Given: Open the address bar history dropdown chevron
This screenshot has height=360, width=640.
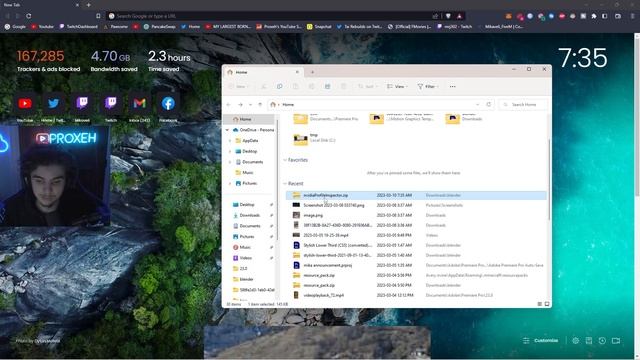Looking at the screenshot, I should click(478, 104).
